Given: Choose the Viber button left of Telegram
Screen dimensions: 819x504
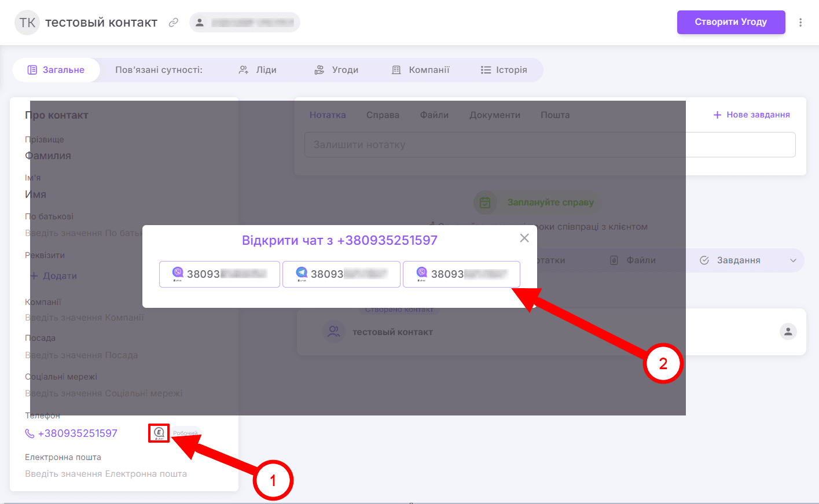Looking at the screenshot, I should click(x=219, y=274).
